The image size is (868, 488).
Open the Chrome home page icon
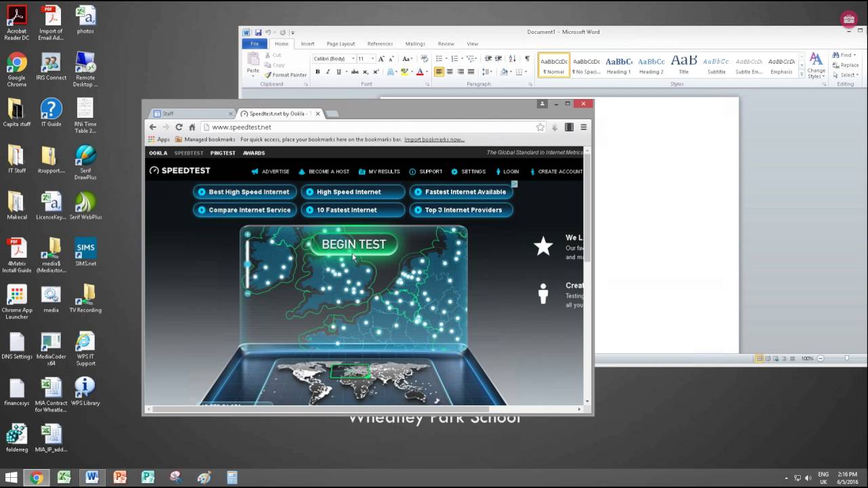coord(192,127)
